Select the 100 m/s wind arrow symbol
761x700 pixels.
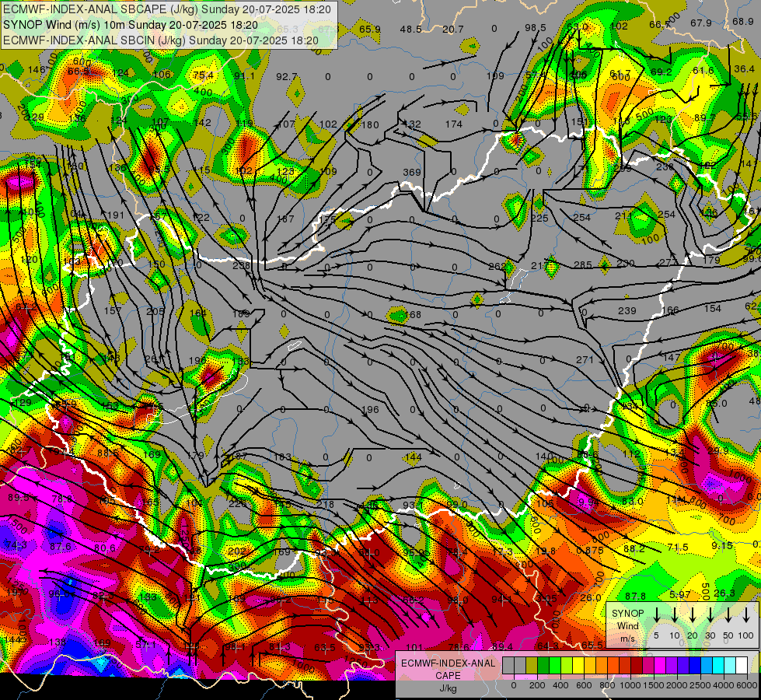pos(746,614)
